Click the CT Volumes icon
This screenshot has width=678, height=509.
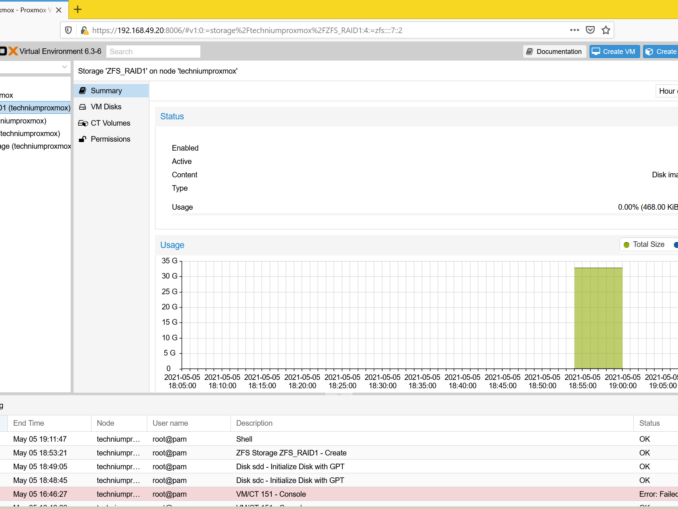(82, 123)
